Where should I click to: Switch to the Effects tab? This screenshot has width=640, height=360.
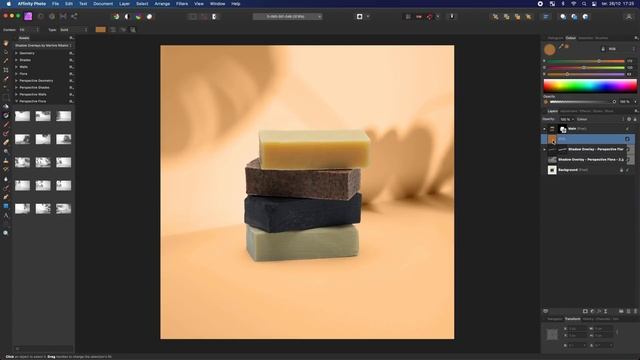[x=585, y=111]
